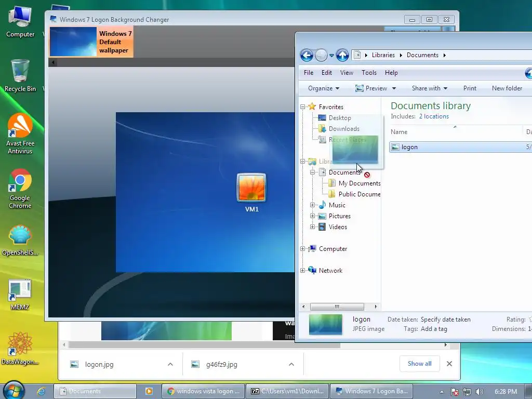This screenshot has width=532, height=399.
Task: Open the Help menu
Action: pyautogui.click(x=391, y=73)
